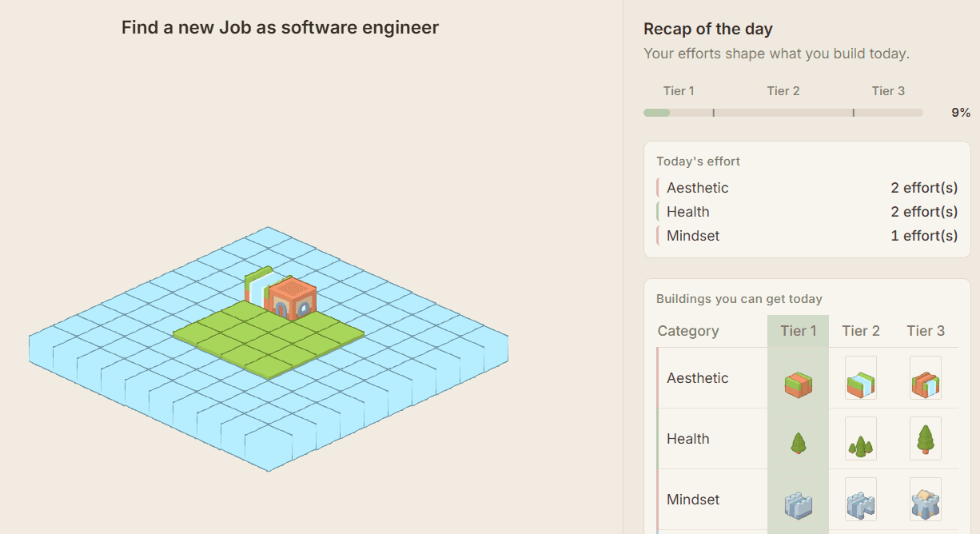Click the Tier 1 column header
This screenshot has height=534, width=980.
coord(798,331)
